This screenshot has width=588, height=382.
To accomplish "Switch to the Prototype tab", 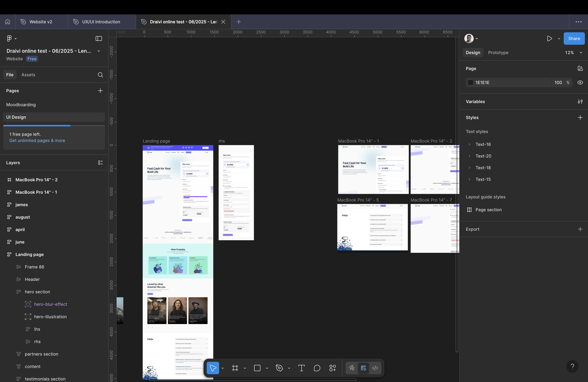I will pyautogui.click(x=498, y=52).
